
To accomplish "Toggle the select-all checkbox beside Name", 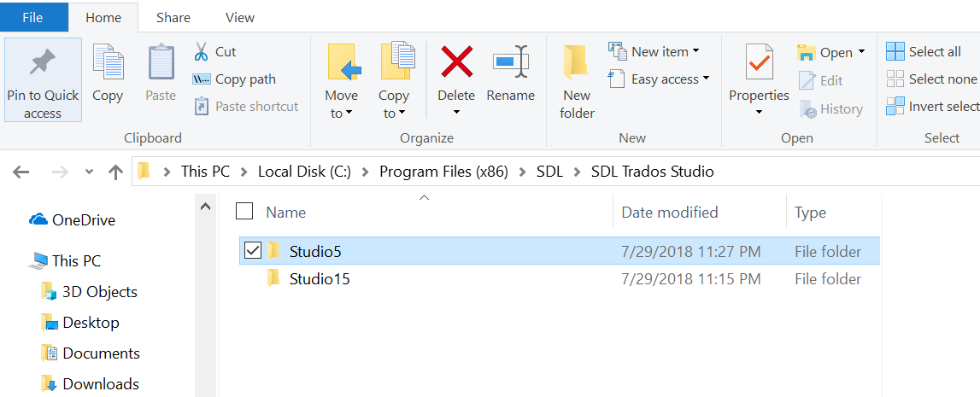I will click(244, 212).
